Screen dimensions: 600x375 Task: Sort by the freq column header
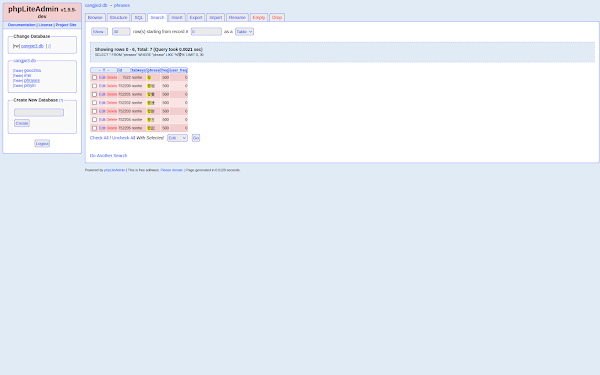point(165,70)
